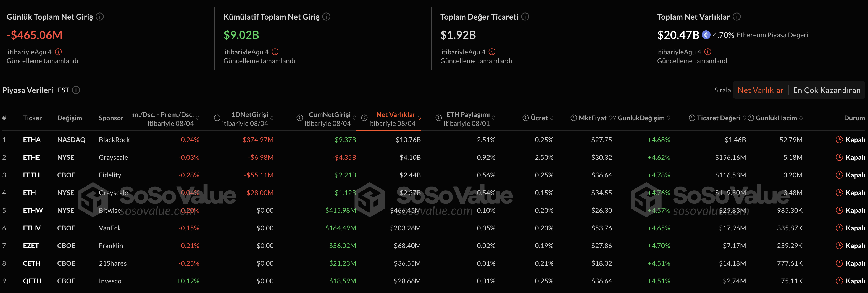Image resolution: width=868 pixels, height=293 pixels.
Task: Open the ETHE ticker link
Action: pos(31,157)
